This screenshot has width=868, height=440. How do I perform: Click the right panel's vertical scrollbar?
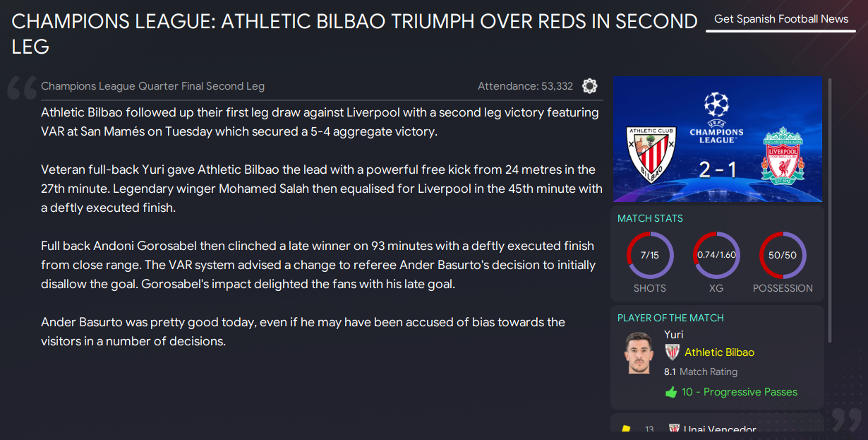coord(830,210)
